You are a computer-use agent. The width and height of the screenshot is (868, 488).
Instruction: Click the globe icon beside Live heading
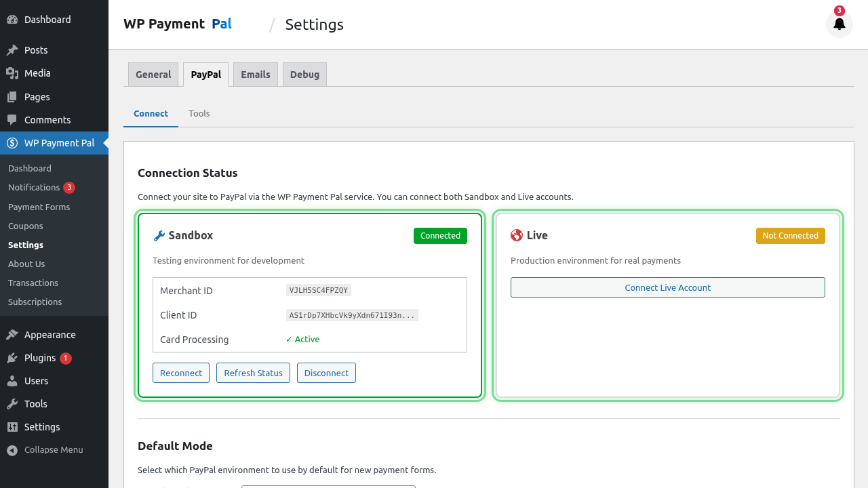[x=516, y=235]
